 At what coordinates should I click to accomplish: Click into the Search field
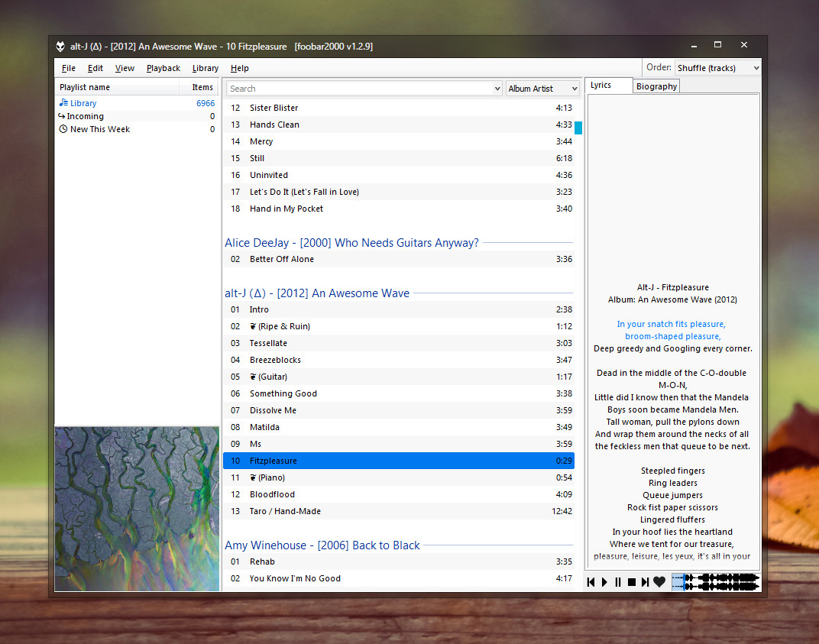359,89
